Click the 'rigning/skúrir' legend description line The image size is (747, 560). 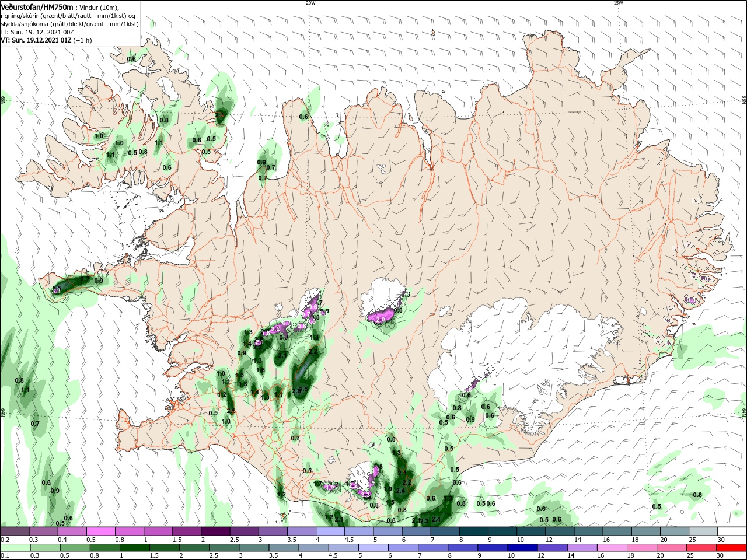(x=68, y=16)
